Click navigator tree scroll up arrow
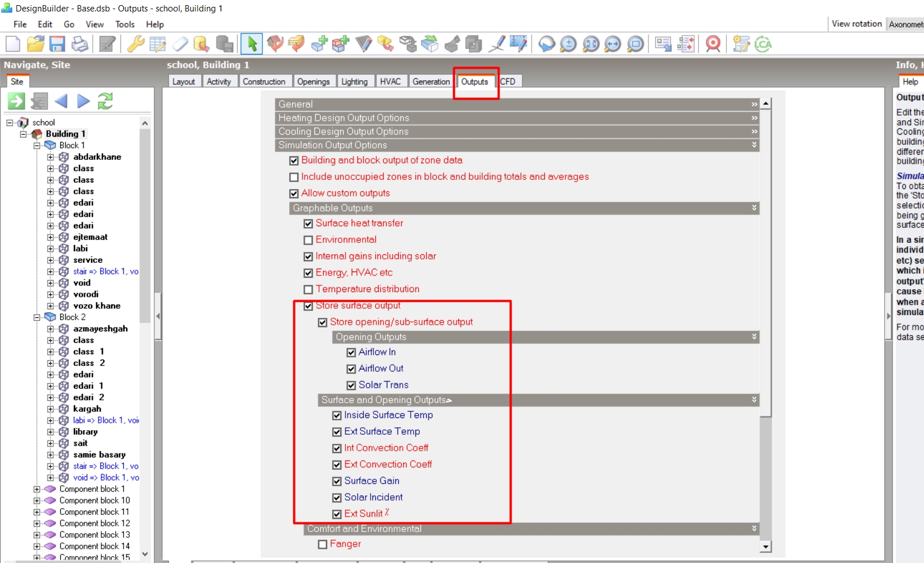This screenshot has width=924, height=563. 145,123
